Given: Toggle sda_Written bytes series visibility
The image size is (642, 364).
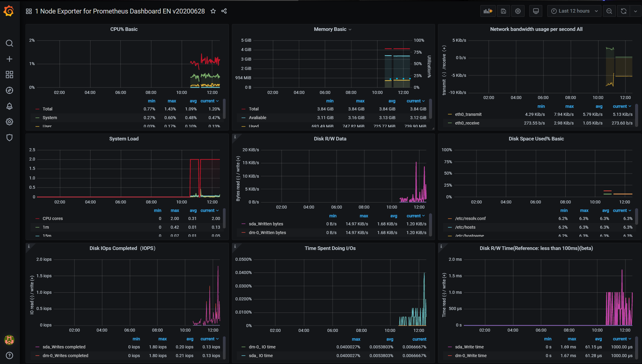Looking at the screenshot, I should point(266,224).
